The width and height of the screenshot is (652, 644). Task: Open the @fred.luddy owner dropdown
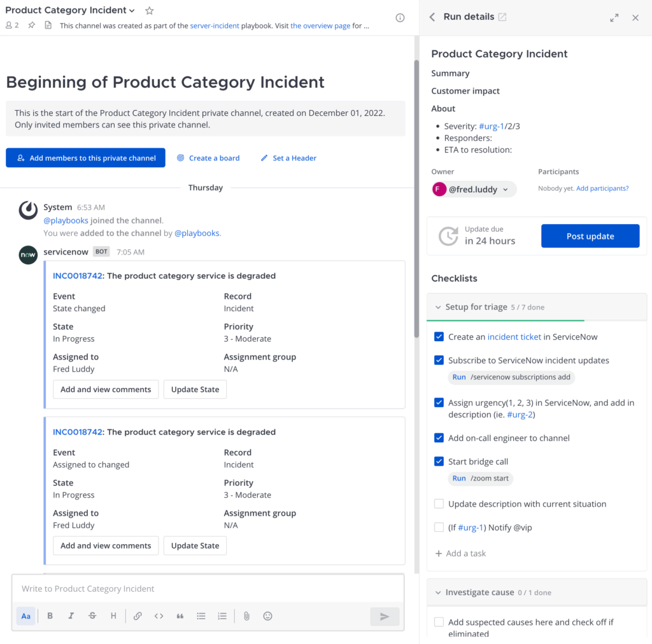474,190
